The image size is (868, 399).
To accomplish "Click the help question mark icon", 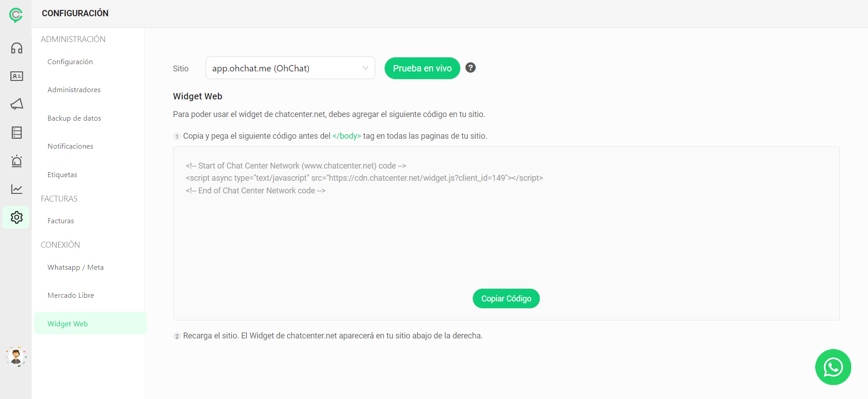I will tap(471, 68).
